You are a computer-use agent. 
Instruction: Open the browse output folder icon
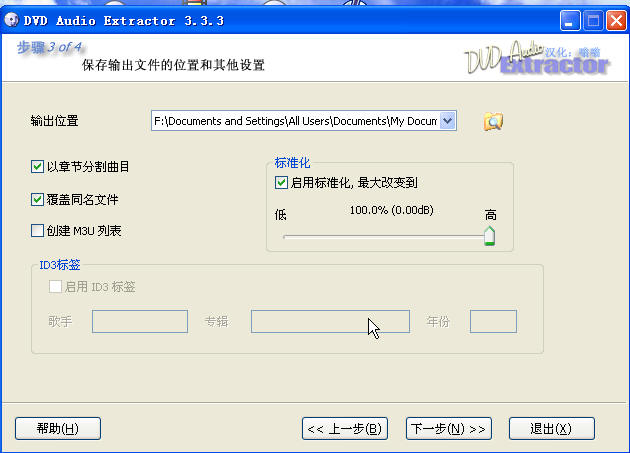pos(493,121)
